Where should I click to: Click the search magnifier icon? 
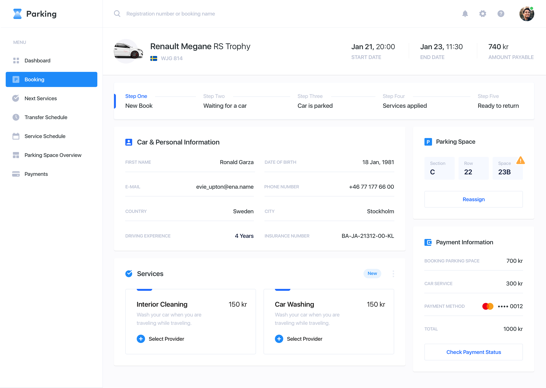(x=117, y=14)
